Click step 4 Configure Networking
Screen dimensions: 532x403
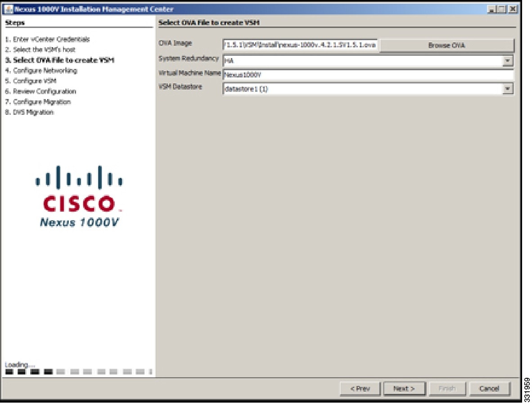[x=41, y=71]
